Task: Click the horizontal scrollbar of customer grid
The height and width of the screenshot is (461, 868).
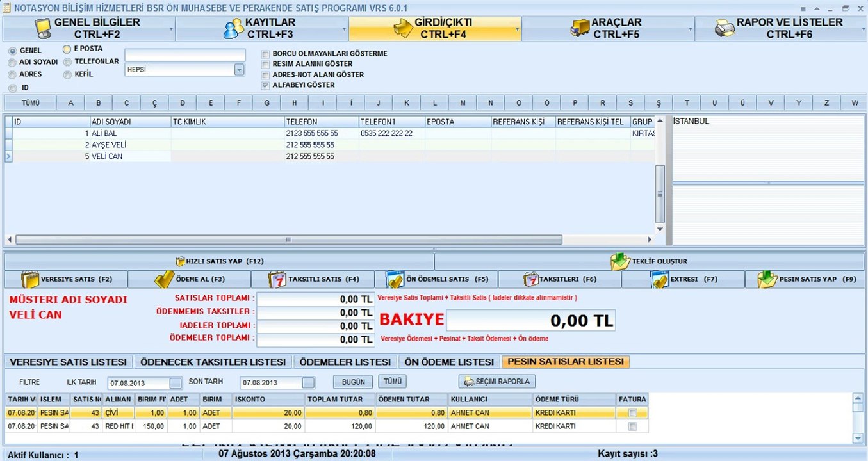Action: tap(289, 239)
